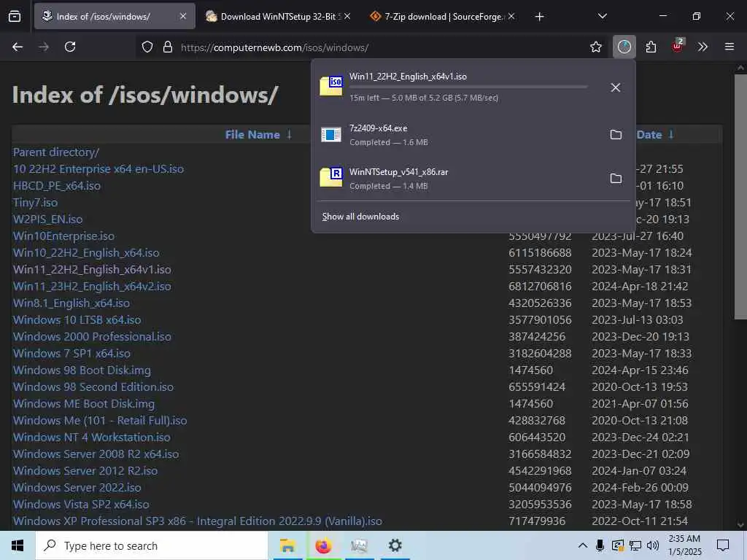Open Windows 10 LTSB x64.iso link

pyautogui.click(x=77, y=320)
